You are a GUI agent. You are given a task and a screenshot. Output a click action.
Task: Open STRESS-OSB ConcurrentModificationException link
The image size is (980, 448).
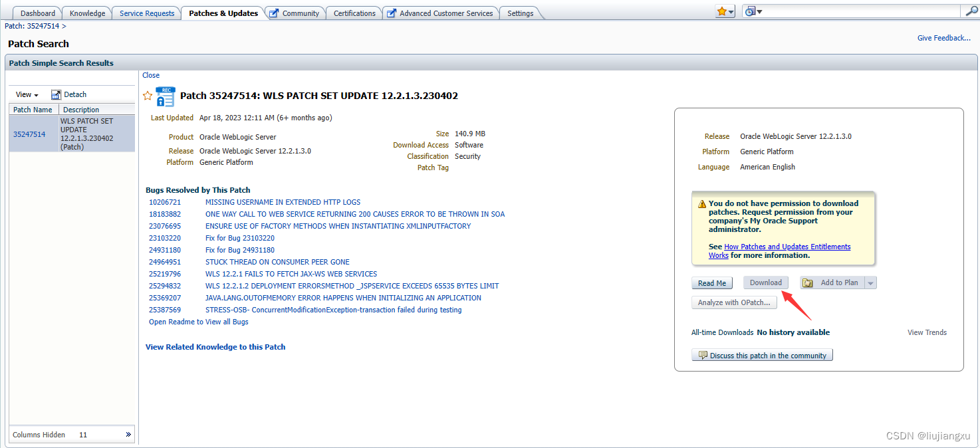(x=333, y=310)
